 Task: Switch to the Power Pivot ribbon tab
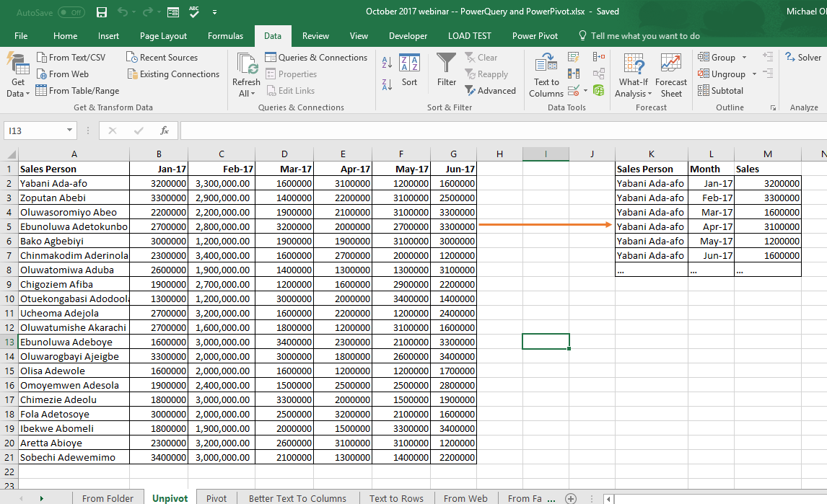535,35
